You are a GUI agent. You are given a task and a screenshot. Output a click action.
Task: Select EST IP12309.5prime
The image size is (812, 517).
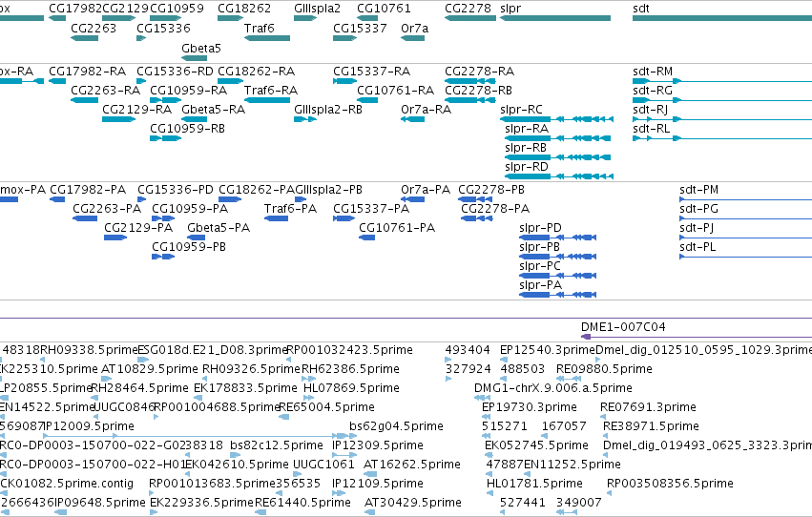coord(378,445)
